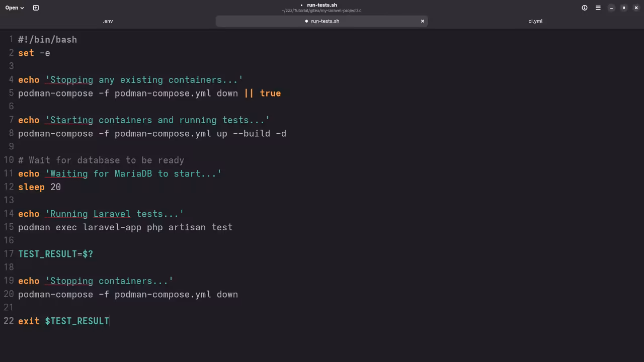Screen dimensions: 644x362
Task: Close the run-tests.sh tab
Action: [x=423, y=21]
